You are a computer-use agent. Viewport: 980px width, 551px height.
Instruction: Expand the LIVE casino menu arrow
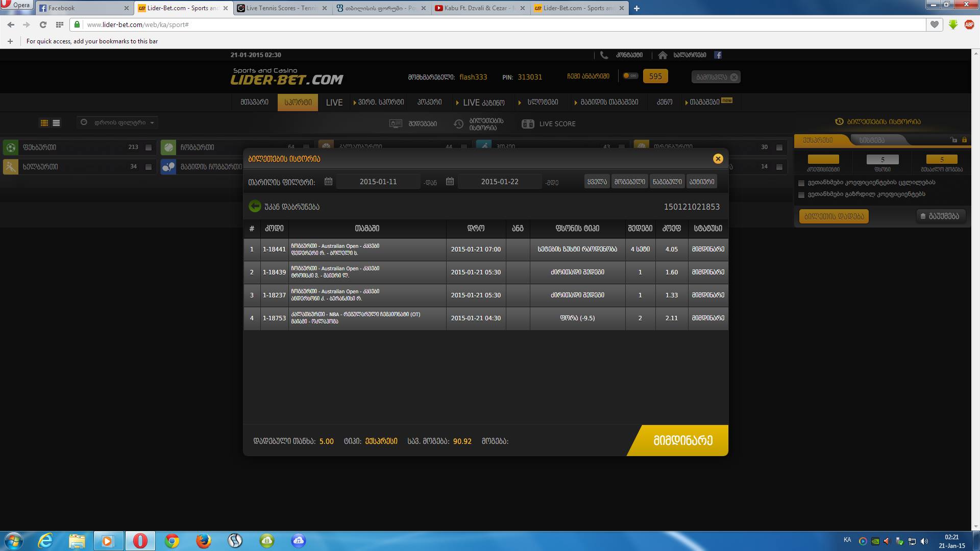[457, 103]
